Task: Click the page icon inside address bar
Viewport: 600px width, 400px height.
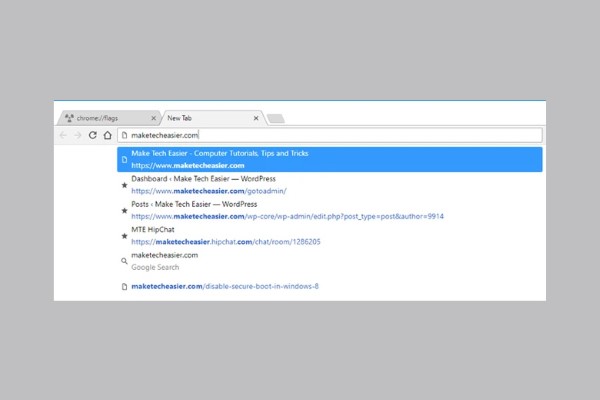Action: coord(124,135)
